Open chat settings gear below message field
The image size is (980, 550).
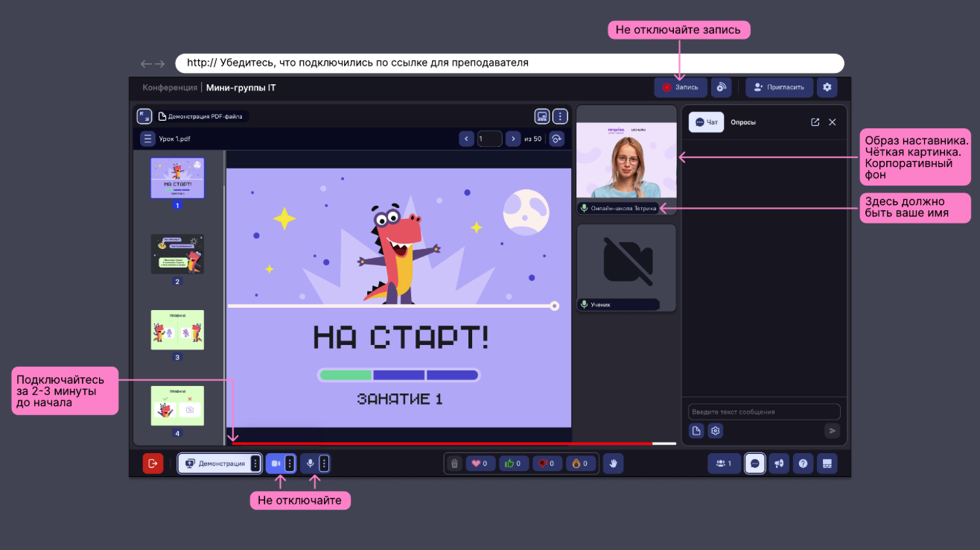tap(715, 431)
